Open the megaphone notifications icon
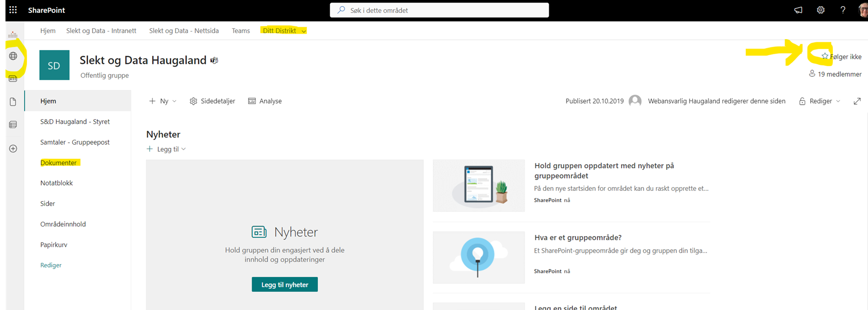Viewport: 868px width, 310px height. tap(798, 10)
